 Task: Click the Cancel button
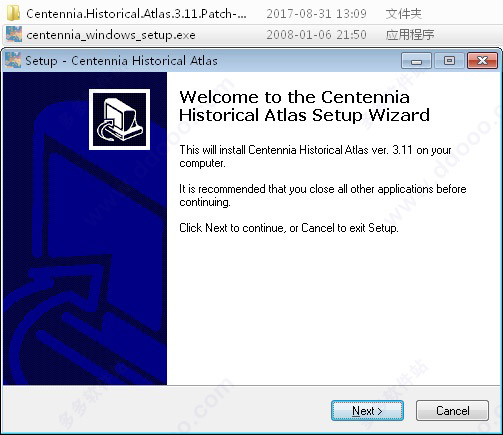(x=452, y=410)
